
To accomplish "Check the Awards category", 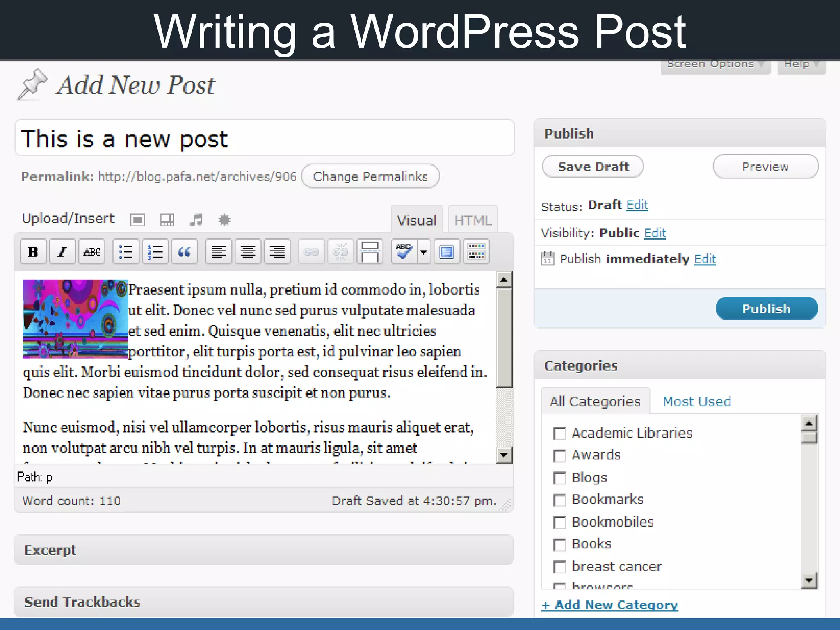I will pyautogui.click(x=559, y=456).
